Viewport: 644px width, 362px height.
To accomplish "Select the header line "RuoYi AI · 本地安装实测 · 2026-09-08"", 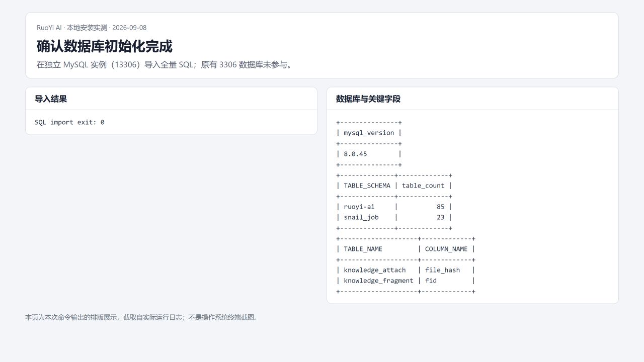I will [92, 28].
